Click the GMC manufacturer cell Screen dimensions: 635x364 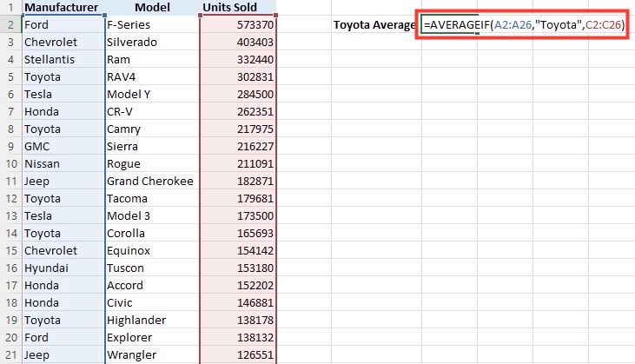point(63,146)
